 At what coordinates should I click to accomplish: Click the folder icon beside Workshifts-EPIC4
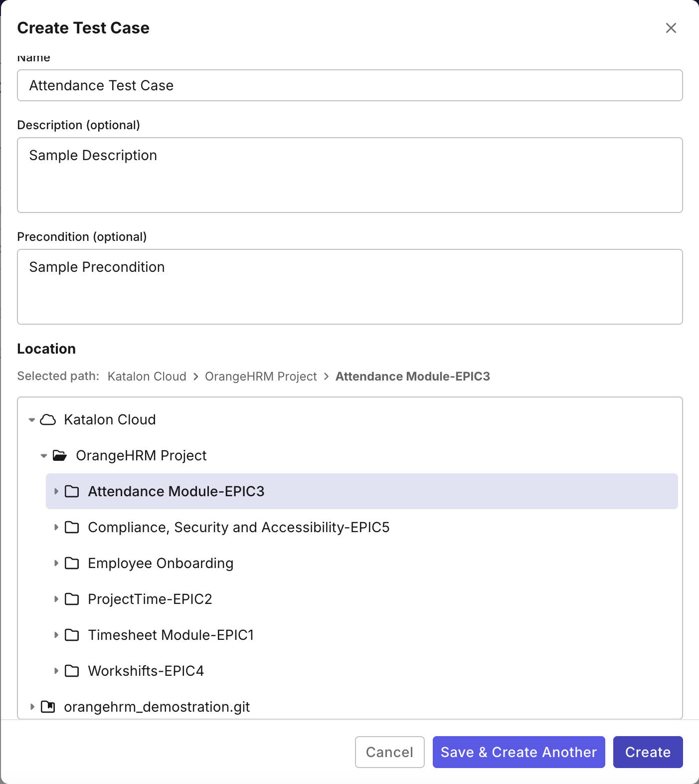(x=73, y=671)
